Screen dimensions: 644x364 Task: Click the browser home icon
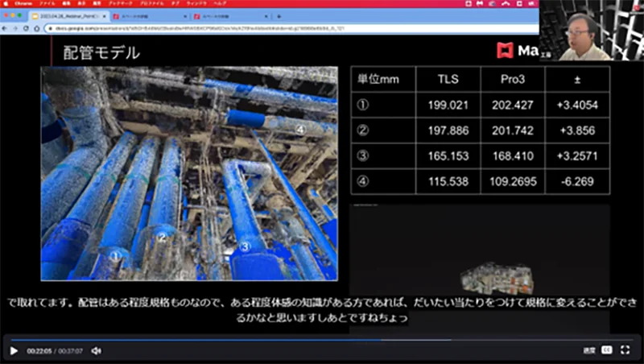pos(37,27)
